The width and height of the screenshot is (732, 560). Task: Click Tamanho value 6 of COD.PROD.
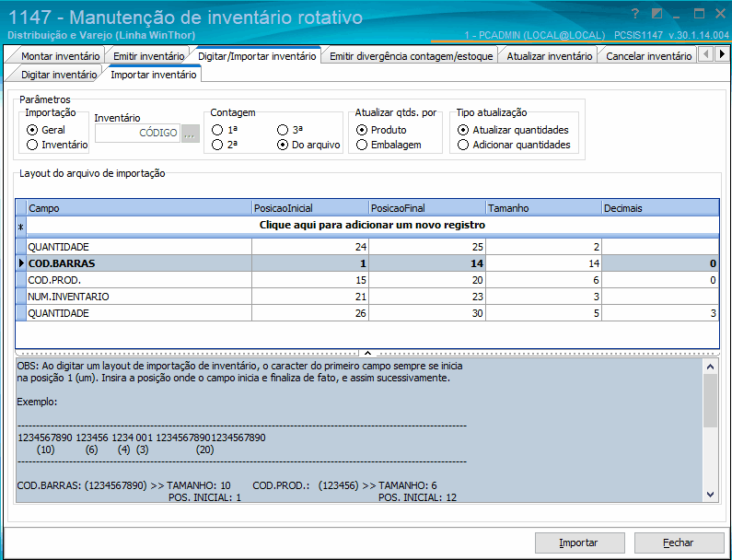544,280
